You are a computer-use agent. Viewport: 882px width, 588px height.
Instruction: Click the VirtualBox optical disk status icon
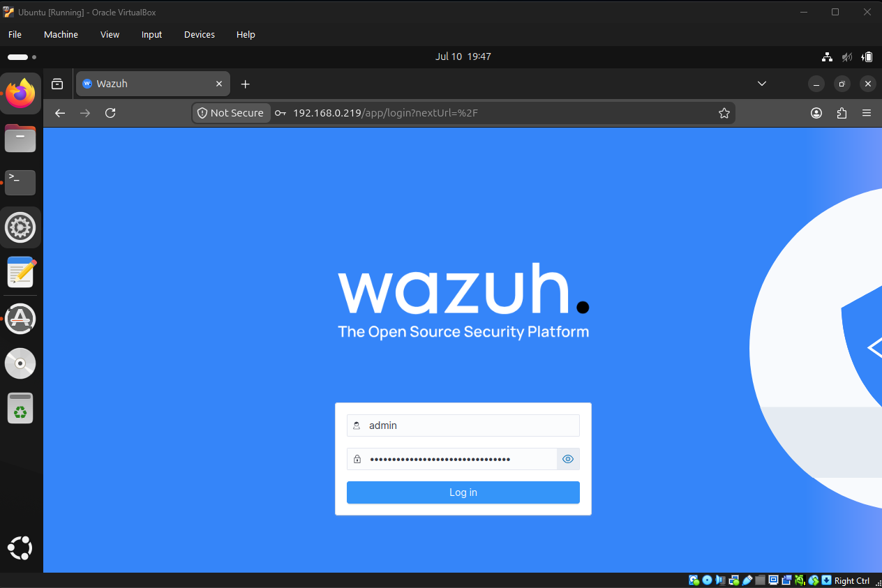(708, 580)
